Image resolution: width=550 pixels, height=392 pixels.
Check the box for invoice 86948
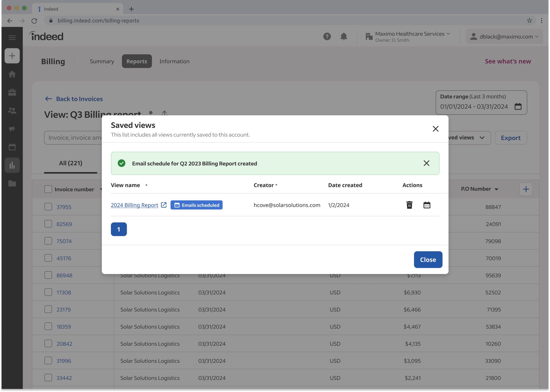click(48, 275)
